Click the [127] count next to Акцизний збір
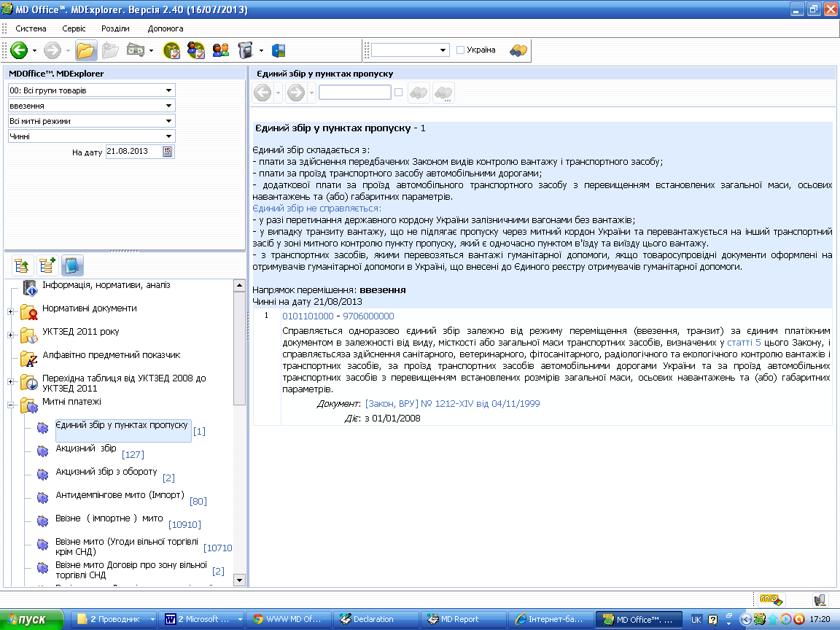Viewport: 840px width, 630px height. click(133, 454)
